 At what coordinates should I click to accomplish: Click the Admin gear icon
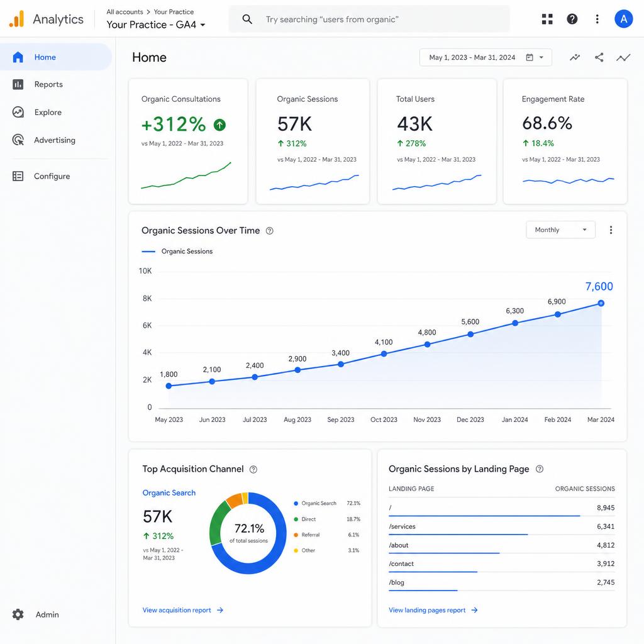(18, 614)
